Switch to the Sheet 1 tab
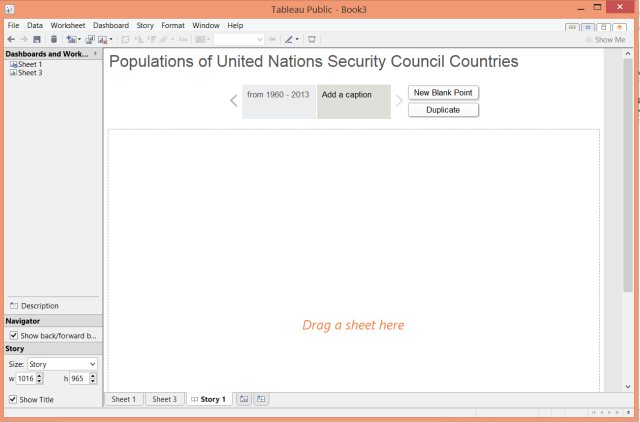 click(124, 399)
